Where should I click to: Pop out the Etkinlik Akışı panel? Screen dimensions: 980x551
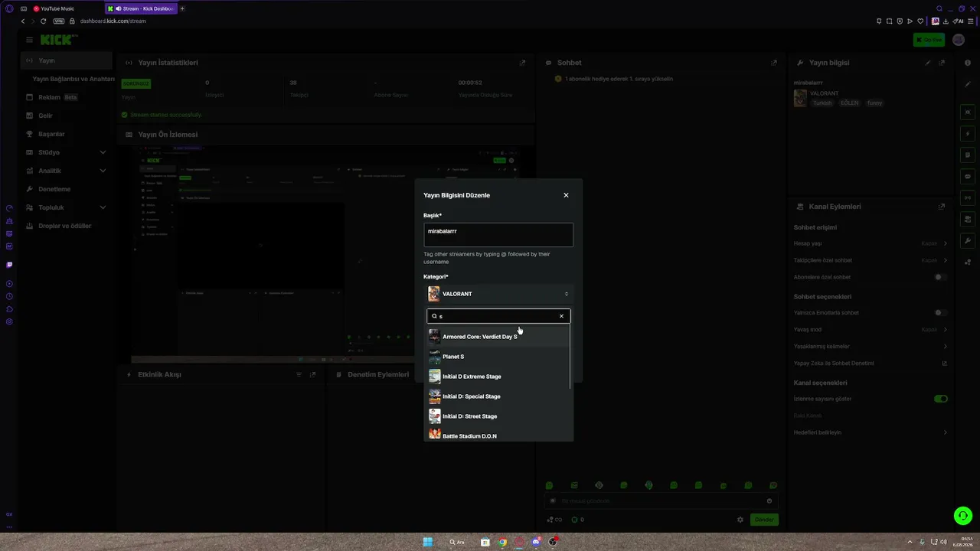312,375
